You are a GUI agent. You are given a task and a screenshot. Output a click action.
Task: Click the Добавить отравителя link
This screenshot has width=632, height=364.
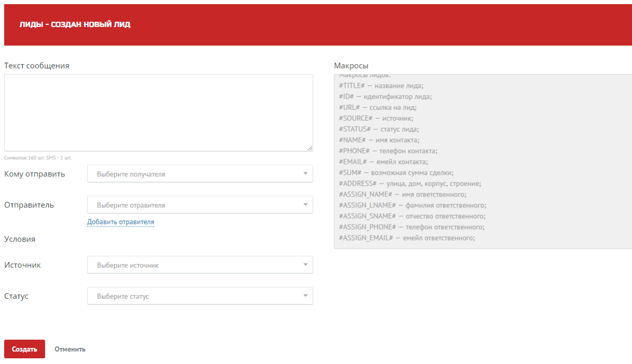click(120, 222)
